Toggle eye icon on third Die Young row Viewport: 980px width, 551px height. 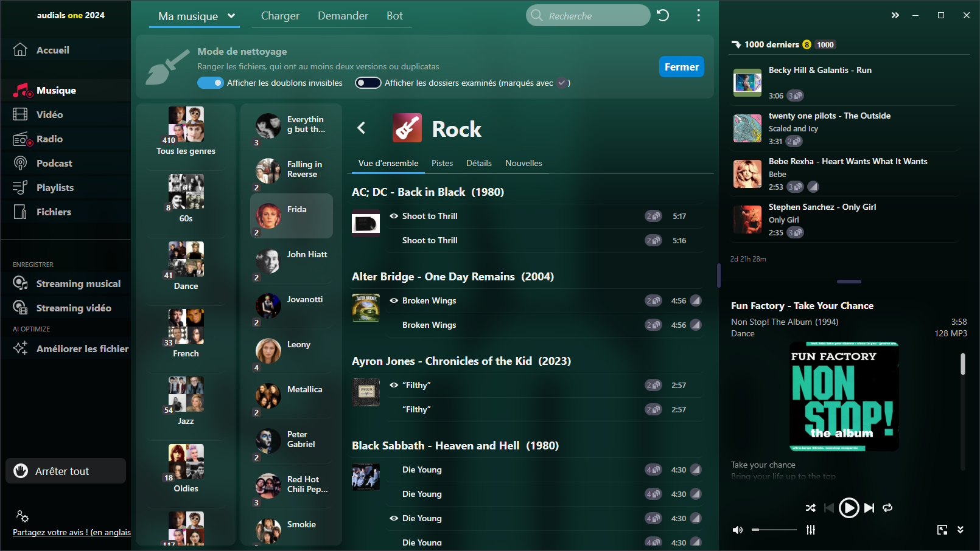(394, 518)
